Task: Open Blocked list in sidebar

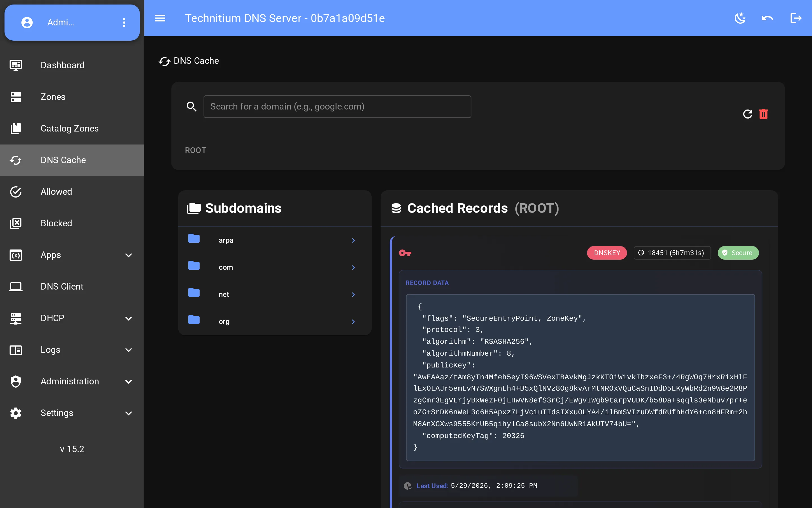Action: coord(72,223)
